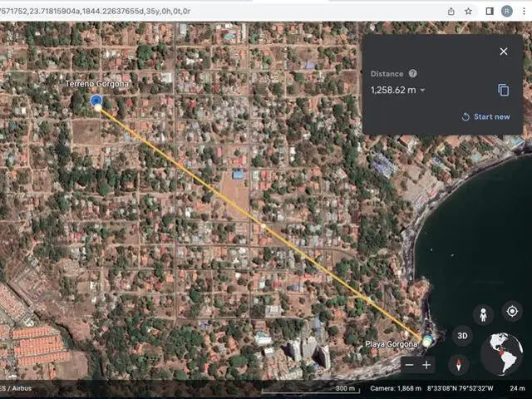Open the Chrome three-dot menu
Screen dimensions: 532x399
tap(524, 11)
